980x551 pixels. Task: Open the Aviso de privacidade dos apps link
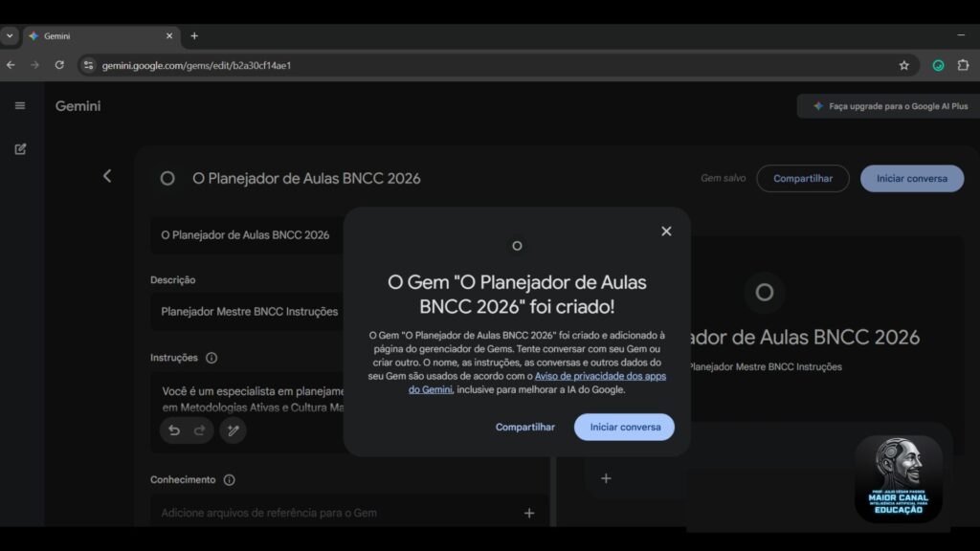(599, 376)
